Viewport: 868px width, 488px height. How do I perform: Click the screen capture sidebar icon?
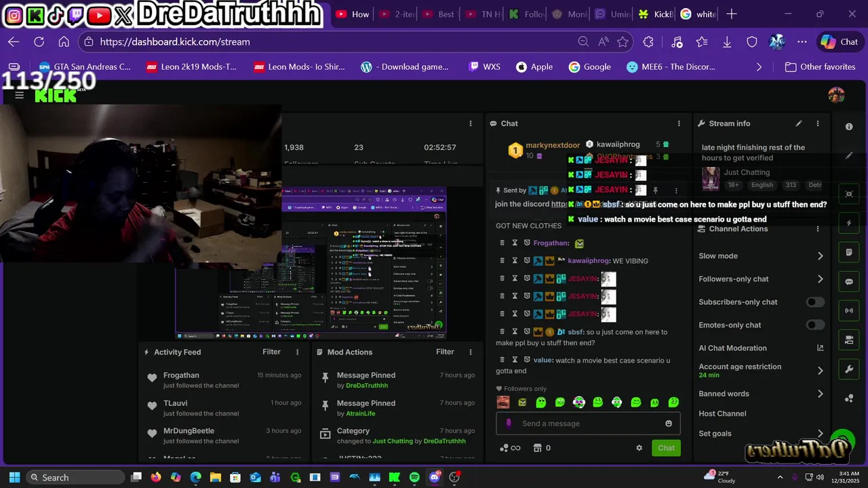pos(849,194)
